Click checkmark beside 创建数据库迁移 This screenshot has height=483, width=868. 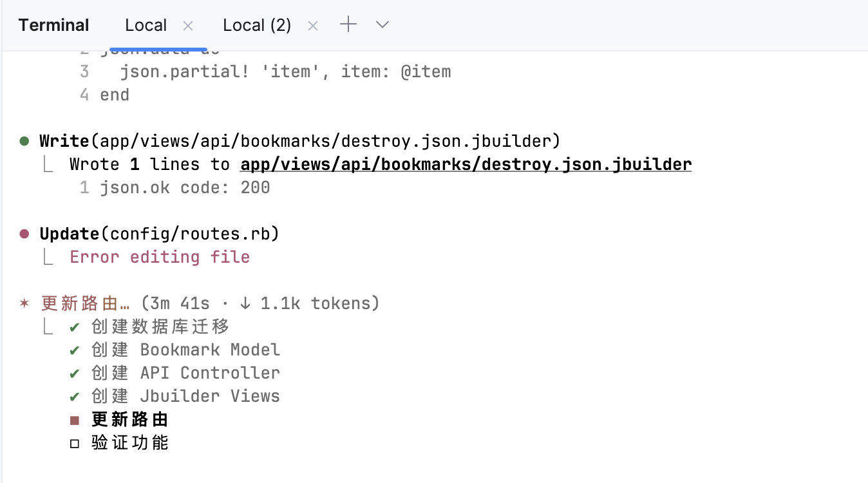[75, 327]
